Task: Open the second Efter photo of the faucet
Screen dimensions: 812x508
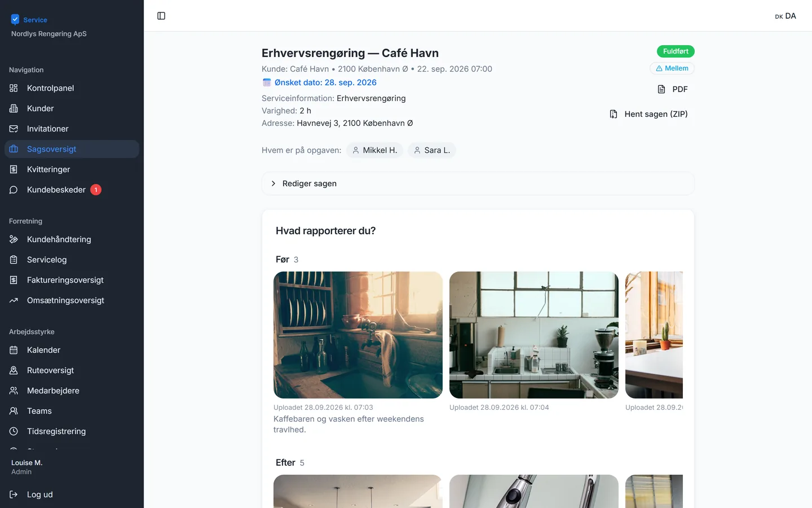Action: [534, 491]
